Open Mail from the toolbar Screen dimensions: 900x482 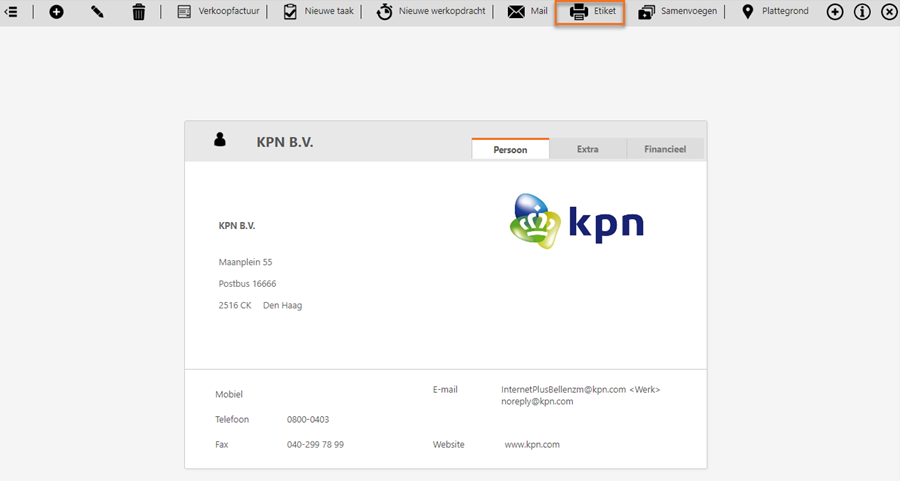click(x=539, y=11)
